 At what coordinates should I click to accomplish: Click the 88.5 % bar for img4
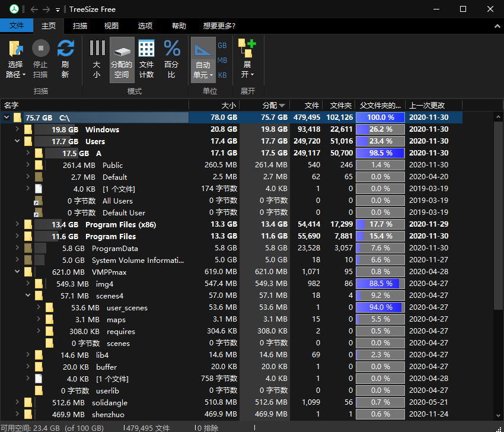tap(380, 284)
